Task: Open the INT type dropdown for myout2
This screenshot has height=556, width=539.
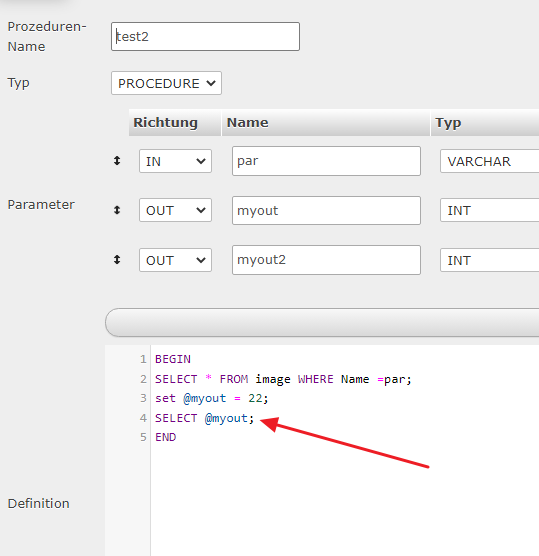Action: tap(490, 260)
